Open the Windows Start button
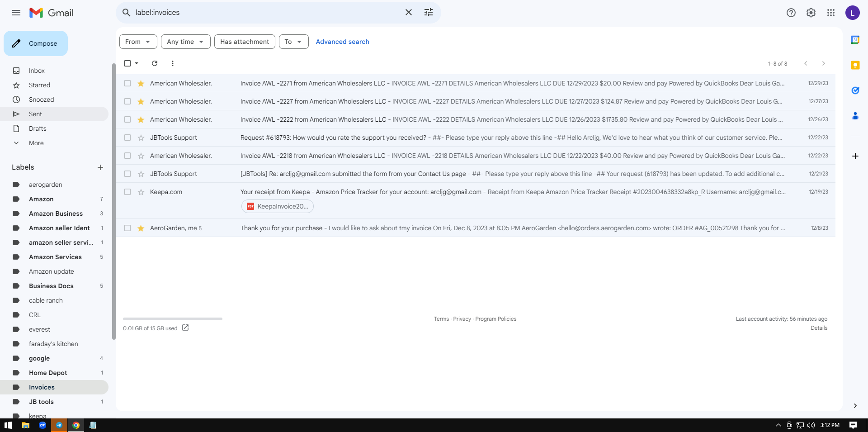Screen dimensions: 868x432 [x=8, y=425]
